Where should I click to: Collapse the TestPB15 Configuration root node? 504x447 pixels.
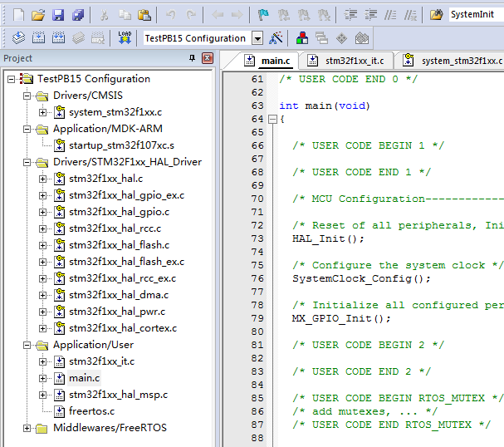12,79
